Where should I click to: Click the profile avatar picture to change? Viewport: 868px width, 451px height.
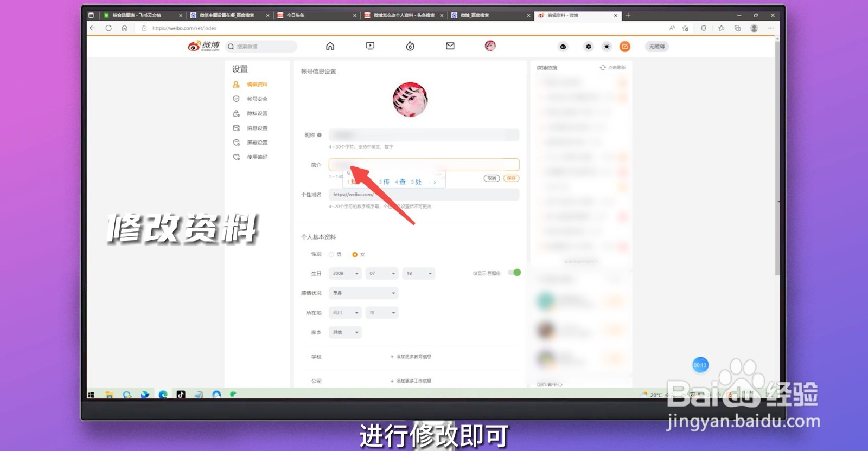point(410,100)
